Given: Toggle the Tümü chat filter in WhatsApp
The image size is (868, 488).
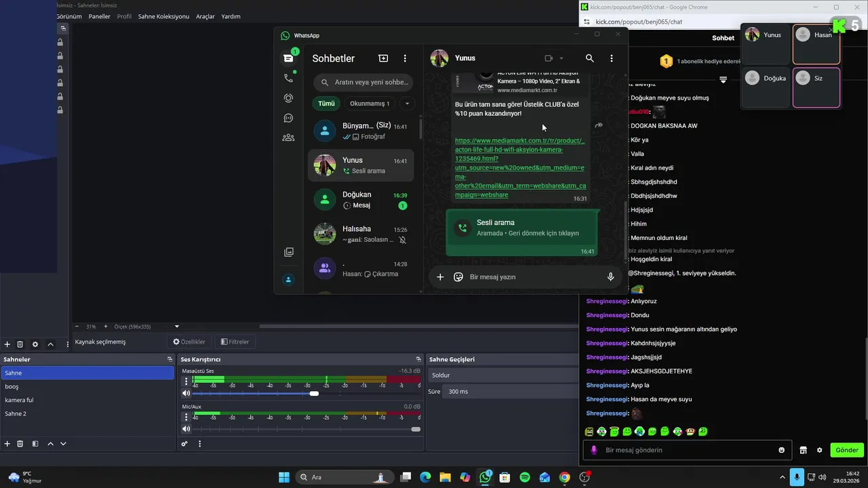Looking at the screenshot, I should (326, 104).
